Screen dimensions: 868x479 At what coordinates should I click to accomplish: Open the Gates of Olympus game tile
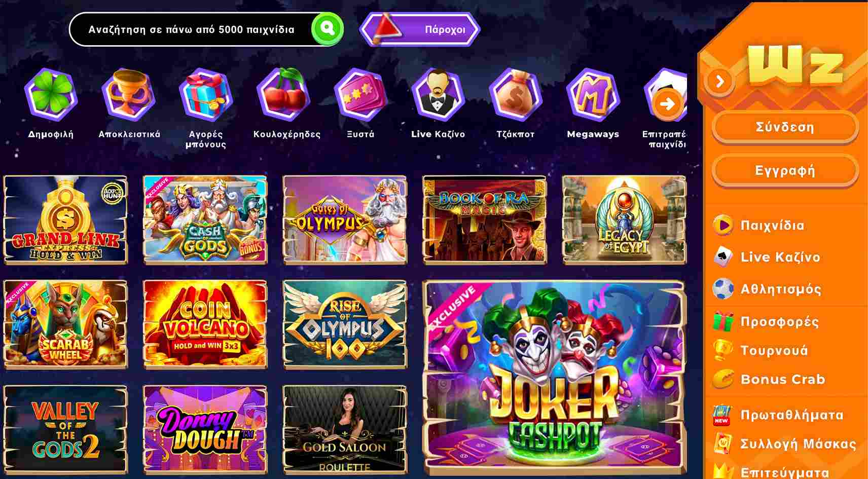345,219
